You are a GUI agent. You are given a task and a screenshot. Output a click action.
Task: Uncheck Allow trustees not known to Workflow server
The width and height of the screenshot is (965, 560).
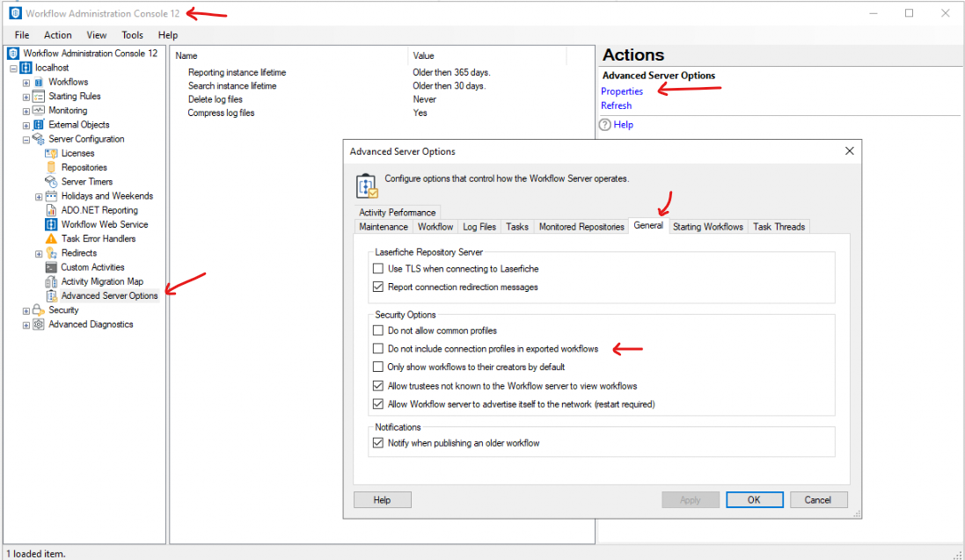[x=378, y=386]
